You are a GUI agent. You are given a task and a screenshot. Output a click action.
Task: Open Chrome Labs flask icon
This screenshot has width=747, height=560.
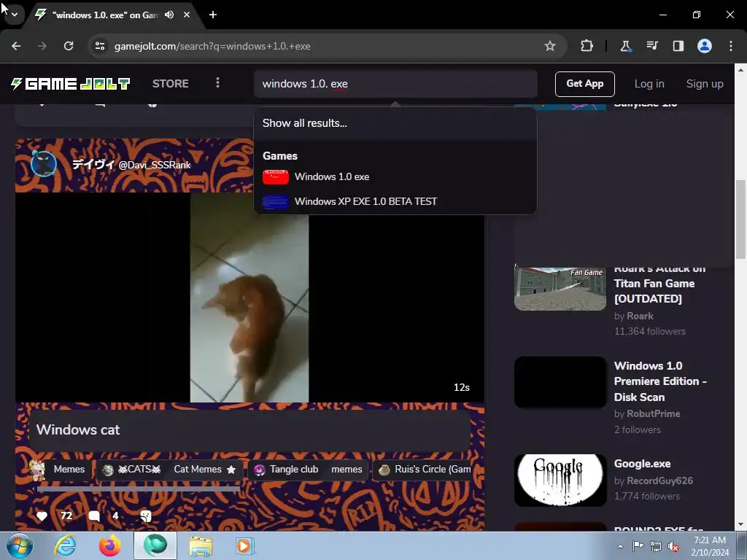point(625,46)
